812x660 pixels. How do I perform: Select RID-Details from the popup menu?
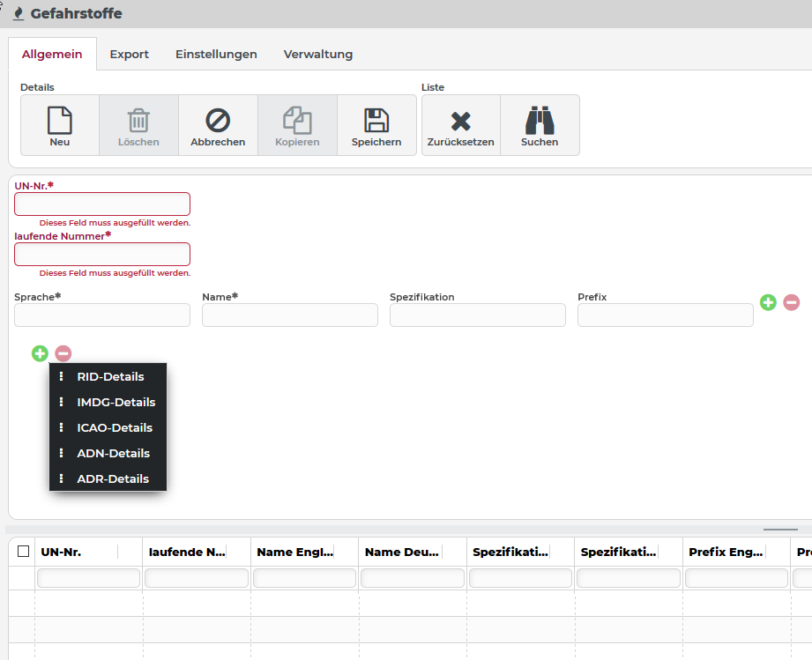tap(110, 376)
